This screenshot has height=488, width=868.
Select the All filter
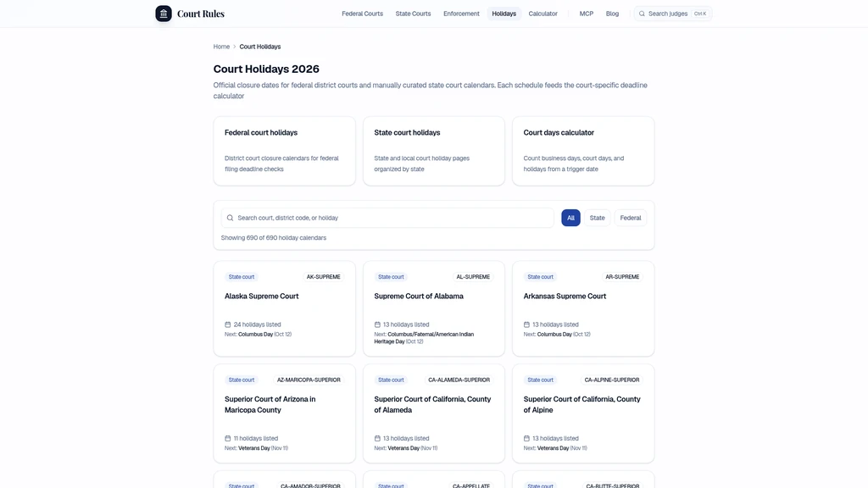coord(570,218)
